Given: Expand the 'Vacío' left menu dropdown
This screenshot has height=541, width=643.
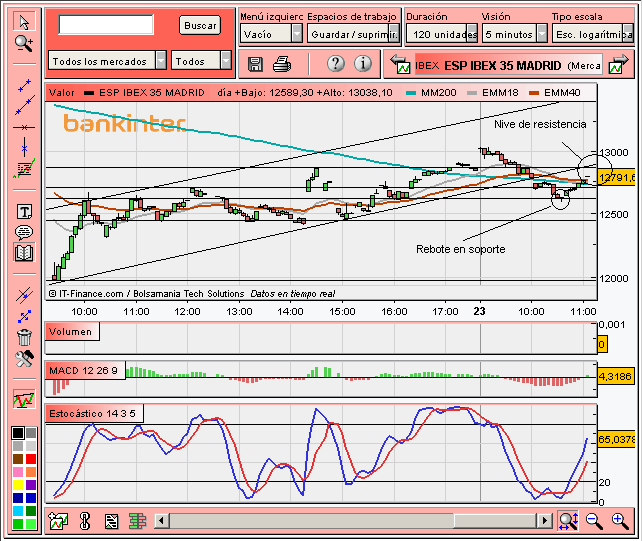Looking at the screenshot, I should click(x=271, y=34).
